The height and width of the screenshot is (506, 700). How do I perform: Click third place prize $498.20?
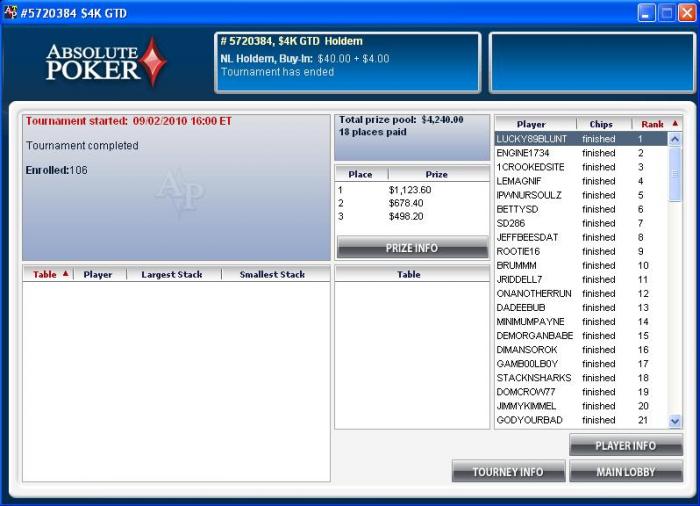(406, 217)
